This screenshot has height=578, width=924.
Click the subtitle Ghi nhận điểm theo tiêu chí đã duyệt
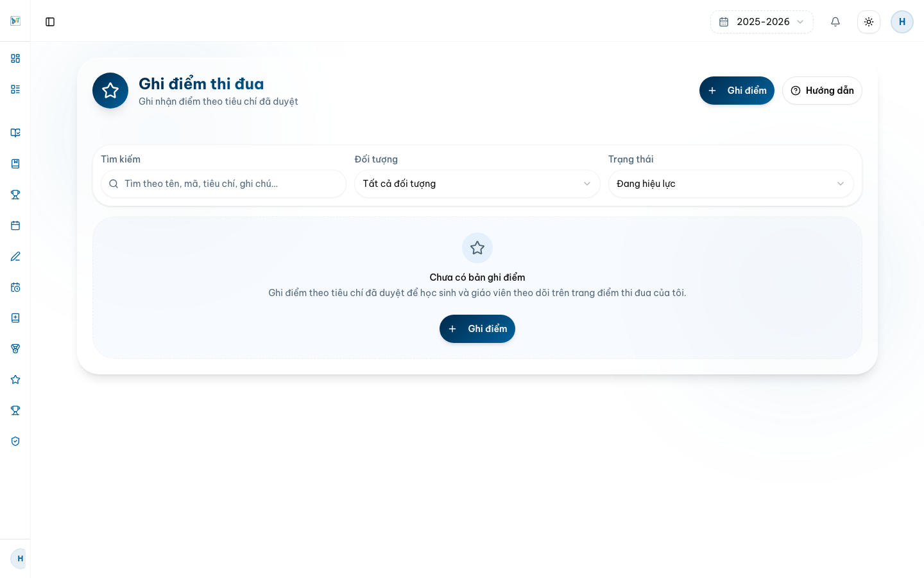pos(218,101)
